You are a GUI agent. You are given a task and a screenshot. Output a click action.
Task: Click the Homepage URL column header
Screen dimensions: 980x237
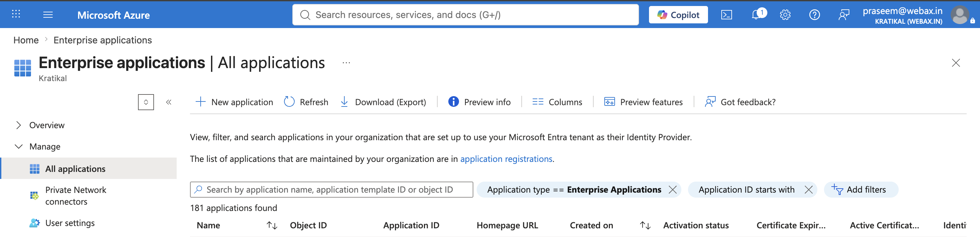click(507, 225)
